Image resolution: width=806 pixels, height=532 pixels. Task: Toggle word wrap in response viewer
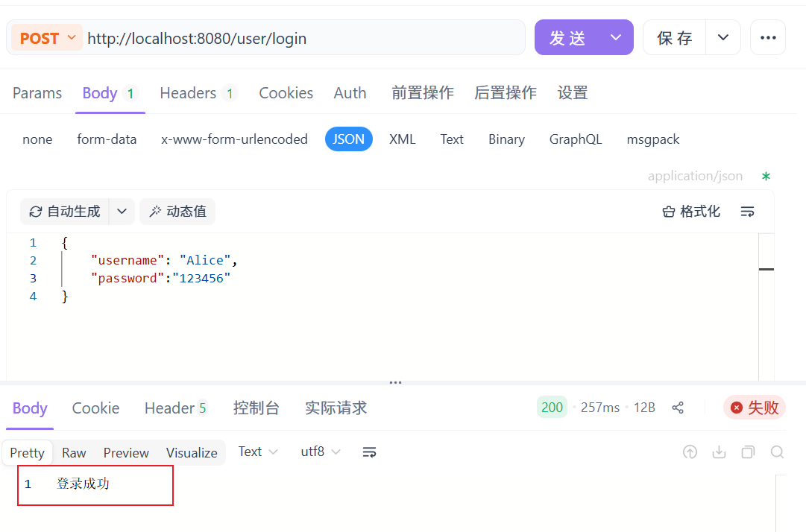point(369,452)
